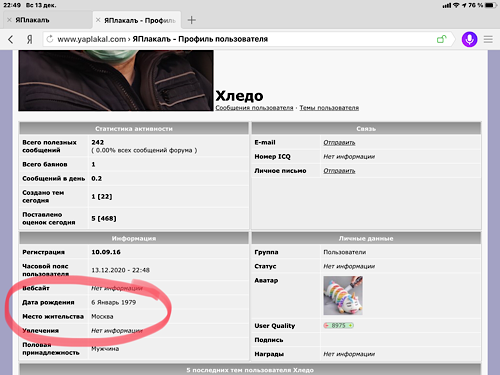Go back with the browser back arrow
Viewport: 500px width, 375px height.
tap(11, 39)
